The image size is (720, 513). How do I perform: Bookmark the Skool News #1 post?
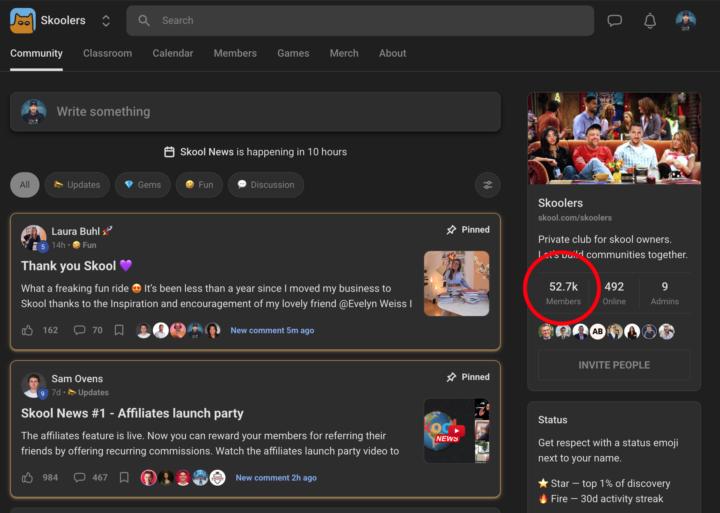coord(124,478)
